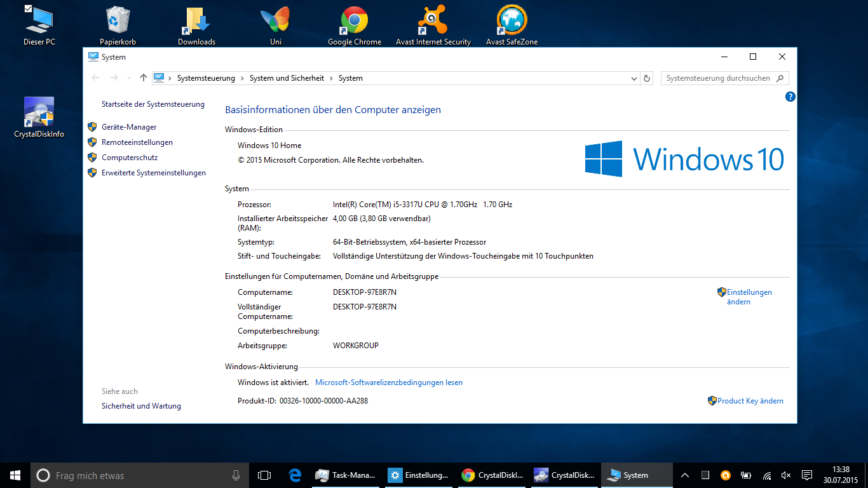Click processor Intel(R) Core(TM) i5-3317U text
The image size is (868, 488).
coord(423,205)
